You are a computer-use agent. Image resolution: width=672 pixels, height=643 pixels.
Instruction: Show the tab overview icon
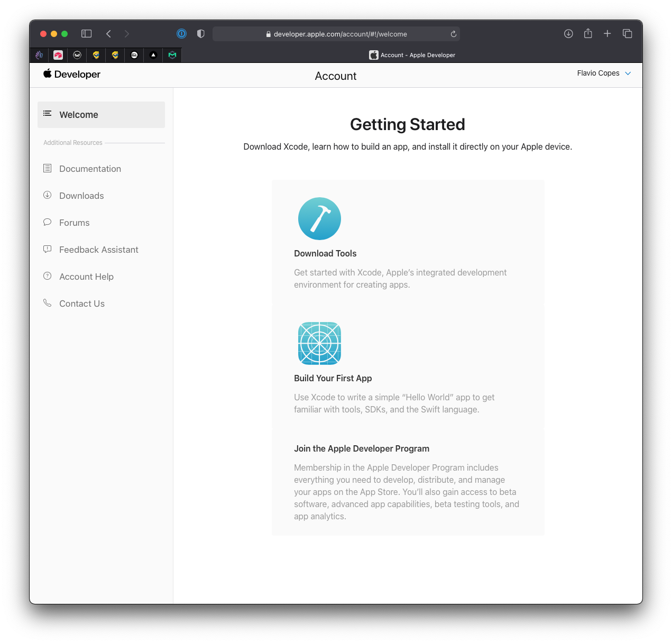[x=628, y=34]
